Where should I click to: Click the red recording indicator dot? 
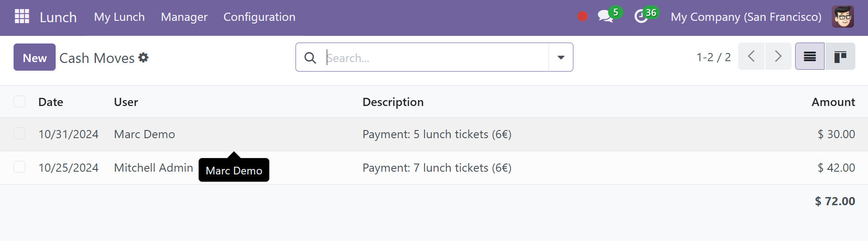click(582, 17)
